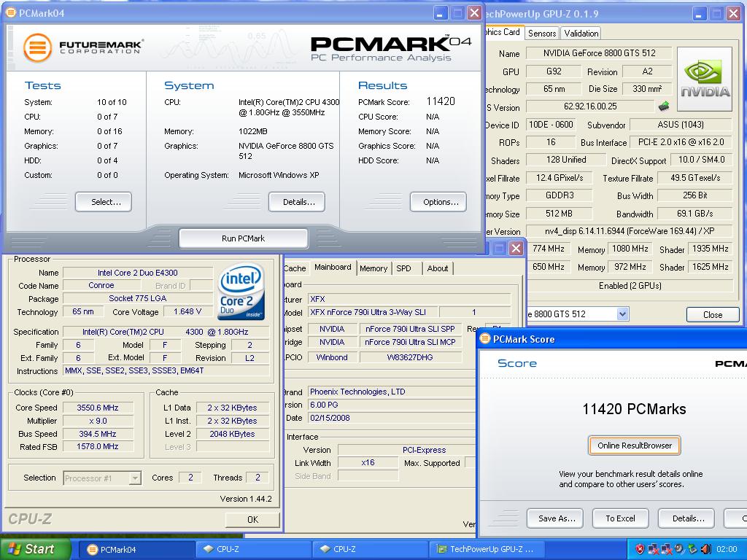
Task: Click the Bus Speed value 394.5 MHz
Action: pyautogui.click(x=98, y=434)
